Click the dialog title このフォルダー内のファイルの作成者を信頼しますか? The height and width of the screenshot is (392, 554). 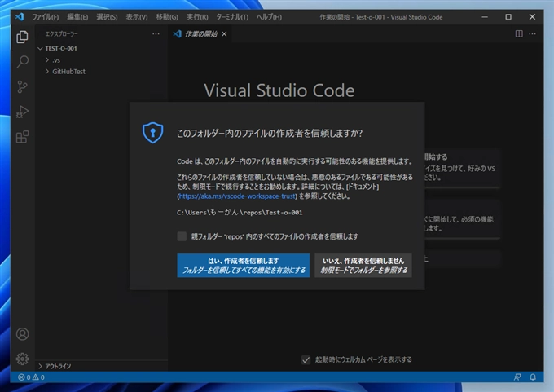(x=270, y=134)
